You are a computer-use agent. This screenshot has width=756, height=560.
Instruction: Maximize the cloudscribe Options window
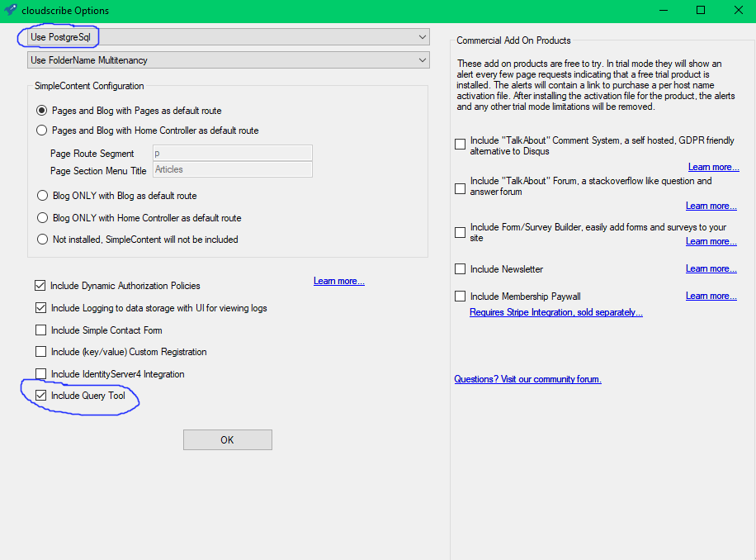click(700, 11)
